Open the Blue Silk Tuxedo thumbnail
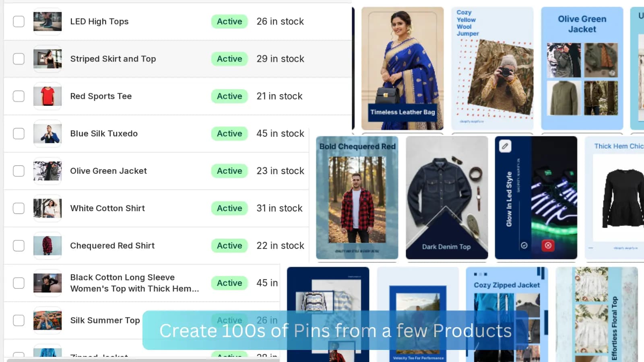The width and height of the screenshot is (644, 362). pyautogui.click(x=47, y=134)
